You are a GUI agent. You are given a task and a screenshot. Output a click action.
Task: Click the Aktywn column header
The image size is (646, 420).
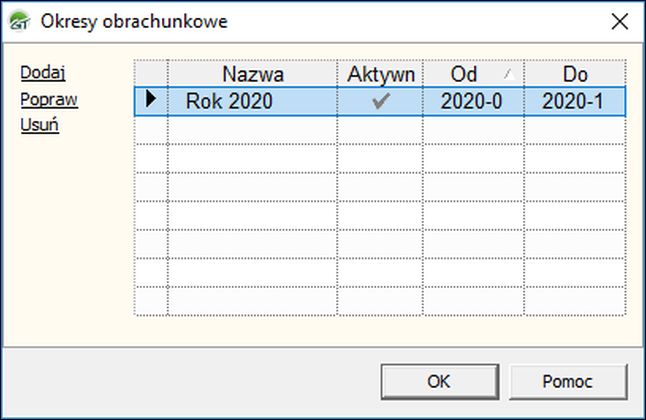pyautogui.click(x=380, y=74)
